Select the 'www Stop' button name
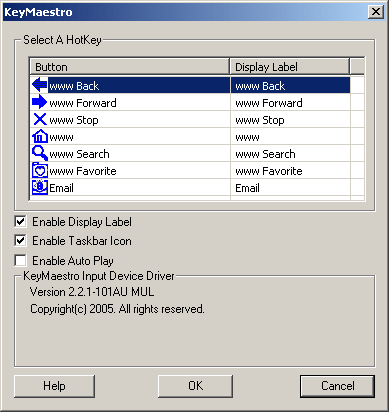The width and height of the screenshot is (389, 412). [74, 120]
